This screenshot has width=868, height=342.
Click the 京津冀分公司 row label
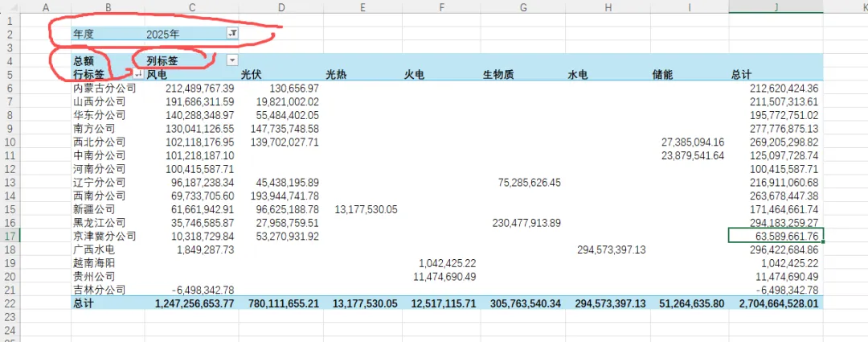tap(104, 236)
